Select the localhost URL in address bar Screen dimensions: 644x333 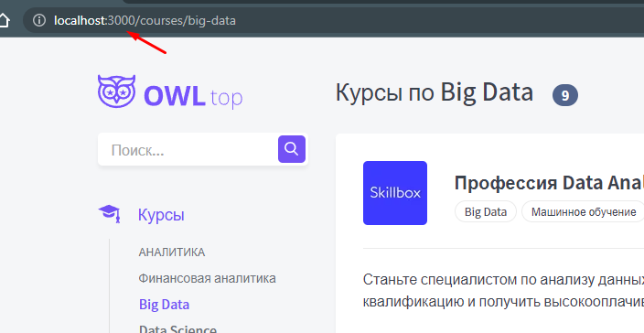pyautogui.click(x=145, y=20)
